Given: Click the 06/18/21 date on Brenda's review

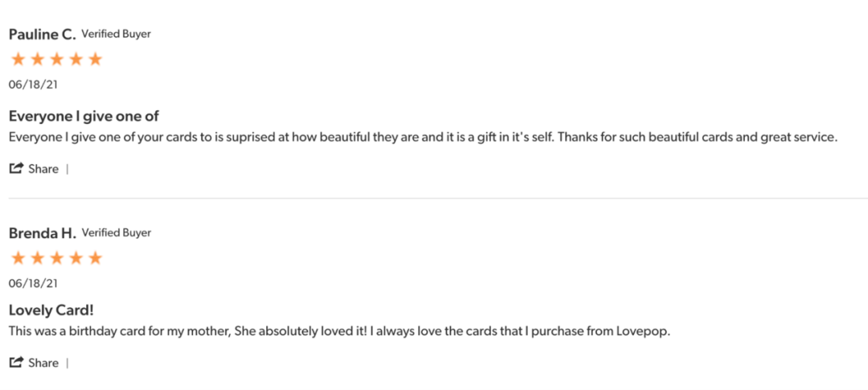Looking at the screenshot, I should [x=33, y=284].
